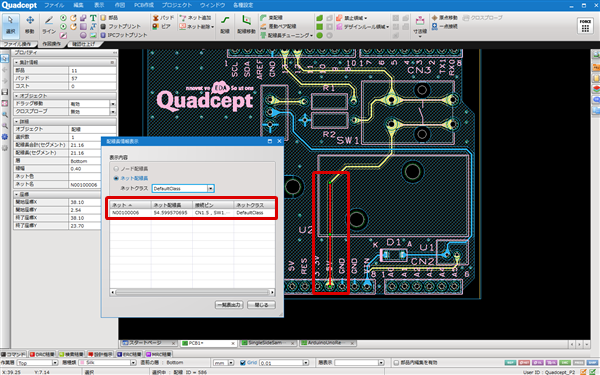Click the 寸法線 dimension line tool

[x=420, y=25]
